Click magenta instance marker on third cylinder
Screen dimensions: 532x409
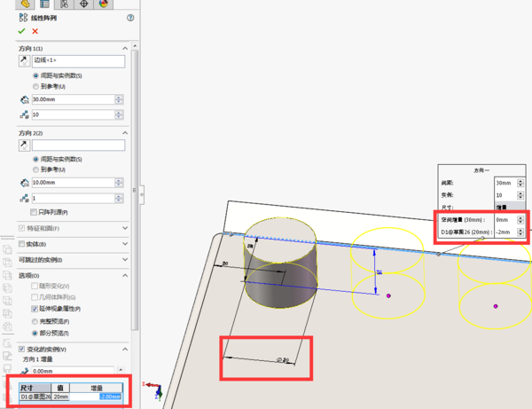[496, 306]
